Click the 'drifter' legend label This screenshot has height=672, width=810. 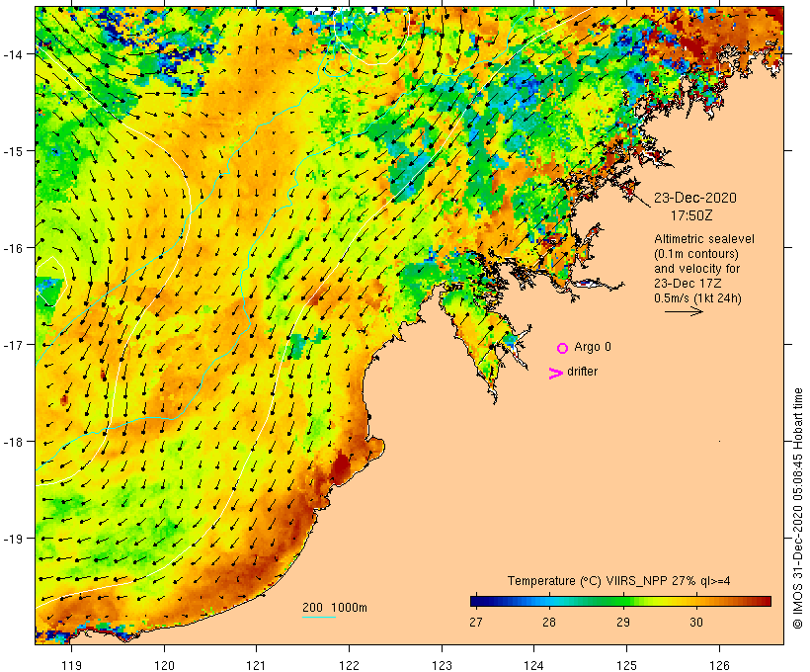(582, 372)
